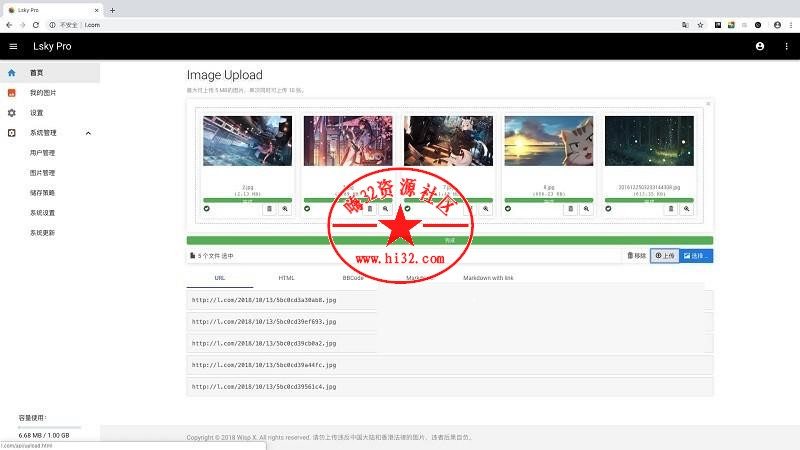Zoom preview the white-haired character card
The width and height of the screenshot is (800, 450).
coord(486,209)
